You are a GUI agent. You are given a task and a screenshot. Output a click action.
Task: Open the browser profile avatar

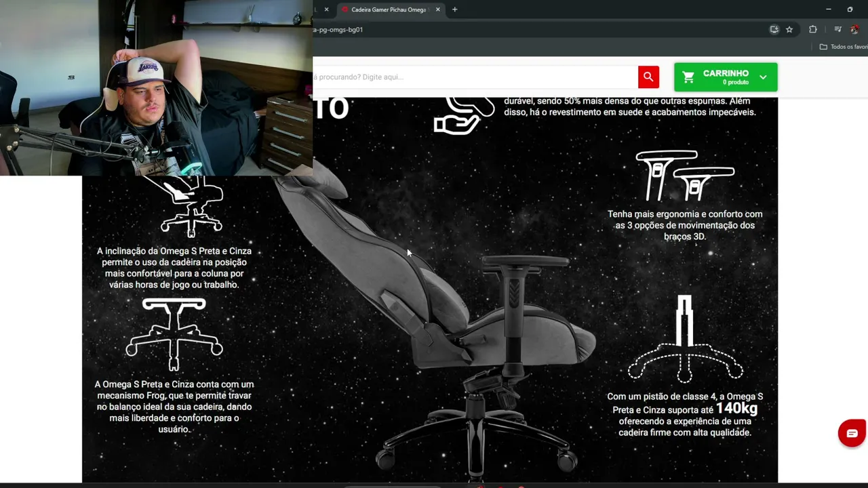pos(854,30)
